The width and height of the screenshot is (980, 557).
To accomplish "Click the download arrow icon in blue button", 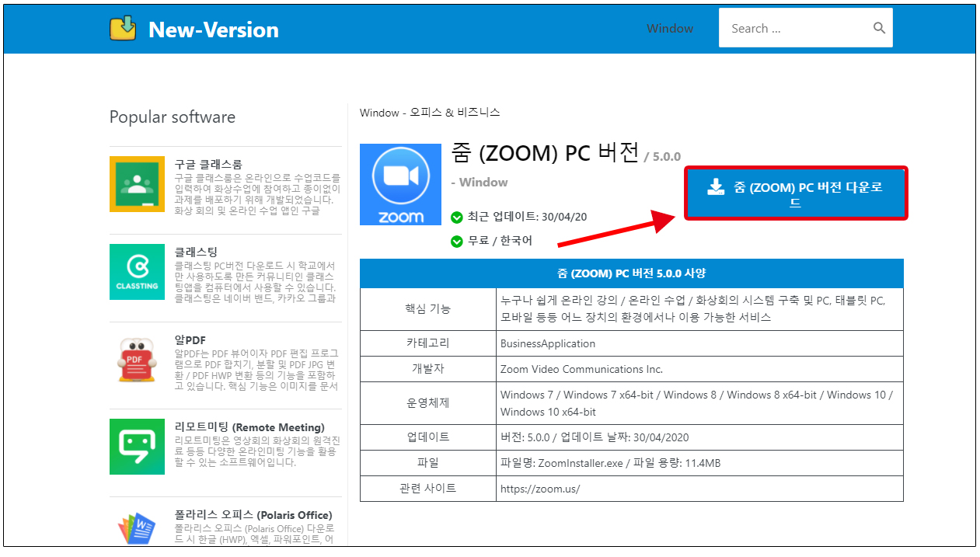I will click(x=716, y=187).
